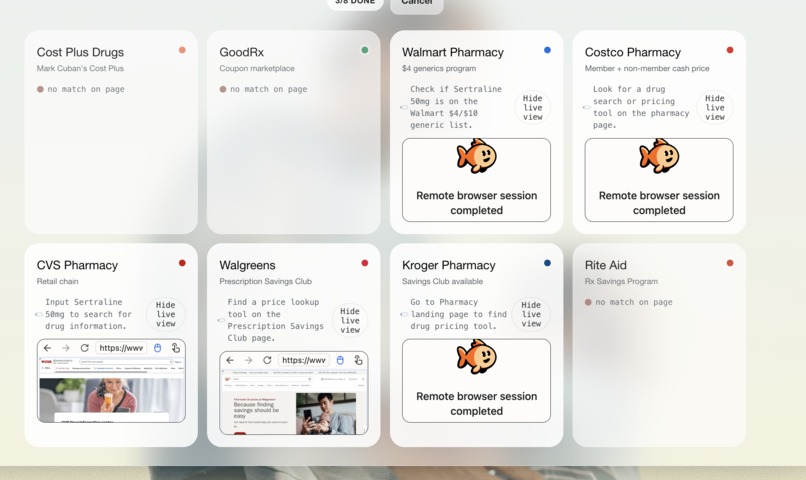Click 'Rx Savings Program' subtitle
The height and width of the screenshot is (480, 806).
pyautogui.click(x=621, y=281)
